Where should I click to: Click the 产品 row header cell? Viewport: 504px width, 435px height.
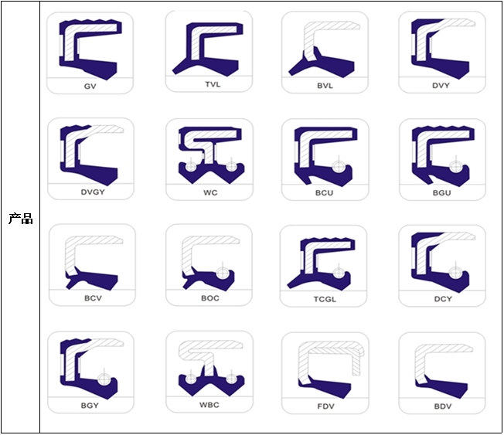click(x=21, y=218)
